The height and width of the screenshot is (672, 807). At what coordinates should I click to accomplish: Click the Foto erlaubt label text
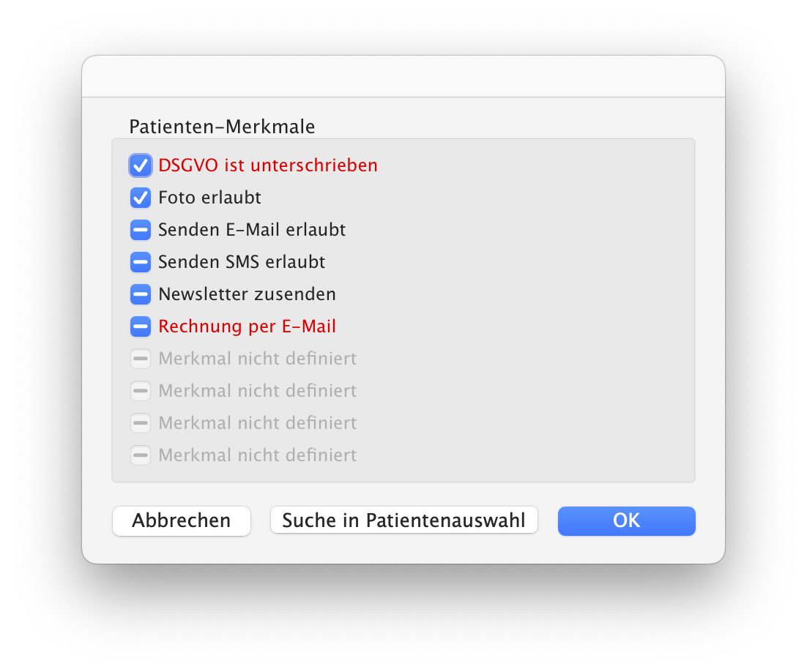[209, 198]
